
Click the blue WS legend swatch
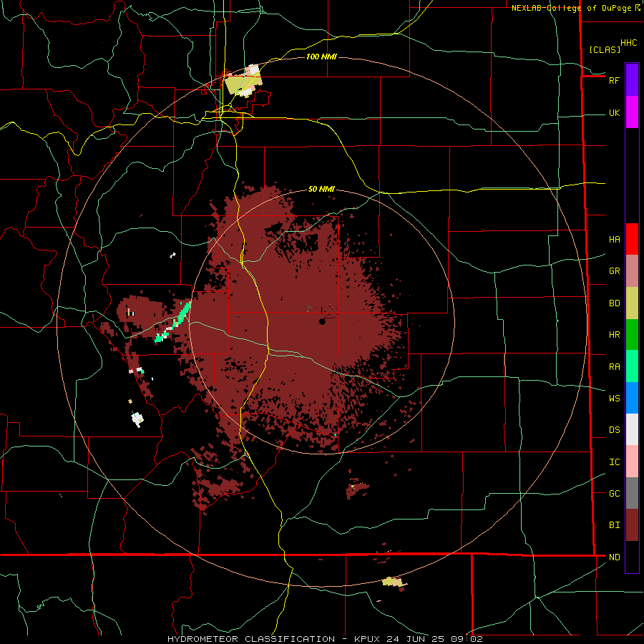click(632, 398)
